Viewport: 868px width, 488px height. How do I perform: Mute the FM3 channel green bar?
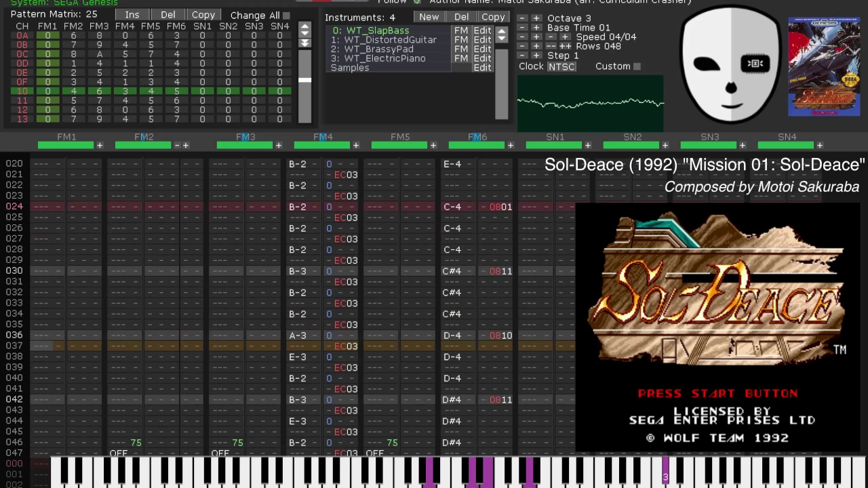pos(245,145)
